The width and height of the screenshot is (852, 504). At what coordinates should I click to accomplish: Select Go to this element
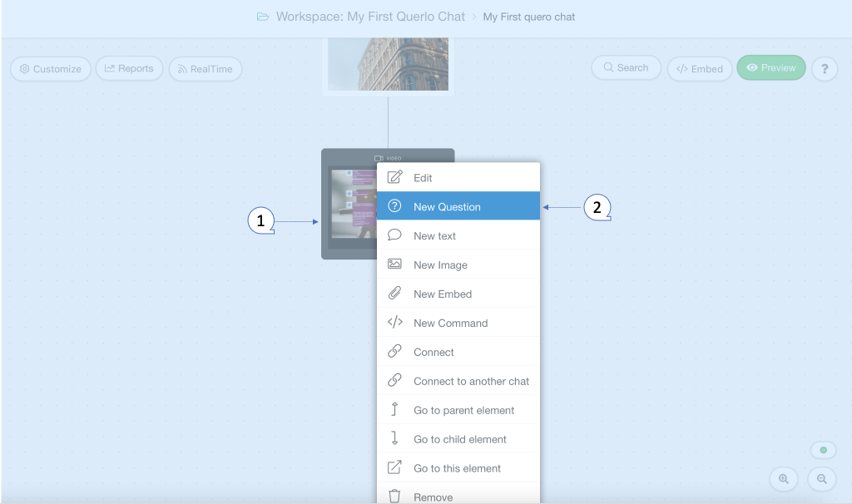[x=458, y=467]
